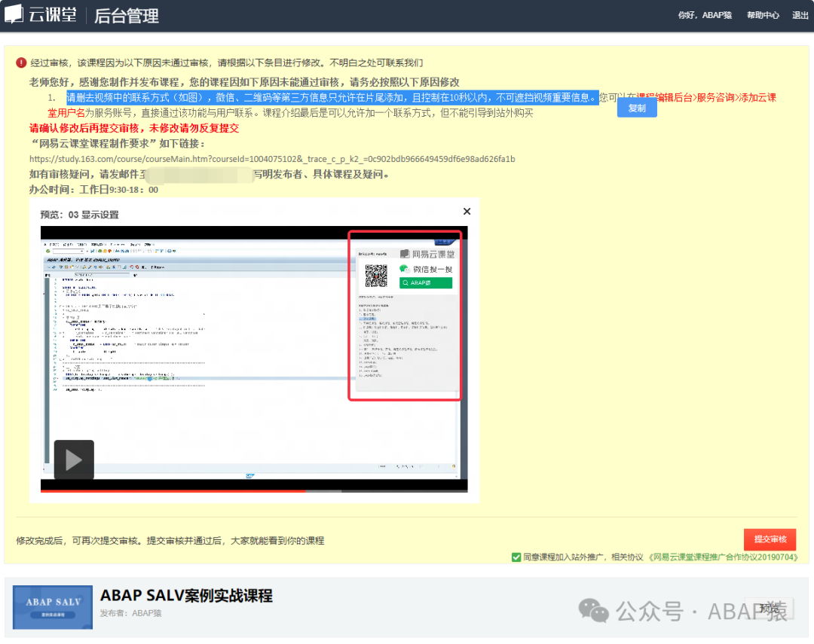Click 退出 to log out
The width and height of the screenshot is (814, 644).
click(x=800, y=15)
